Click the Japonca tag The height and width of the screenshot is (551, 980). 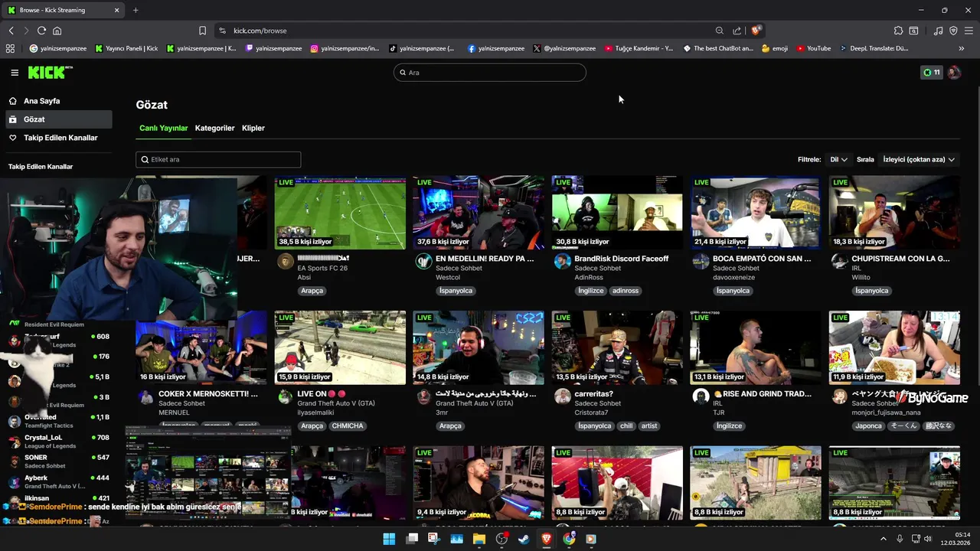tap(868, 425)
